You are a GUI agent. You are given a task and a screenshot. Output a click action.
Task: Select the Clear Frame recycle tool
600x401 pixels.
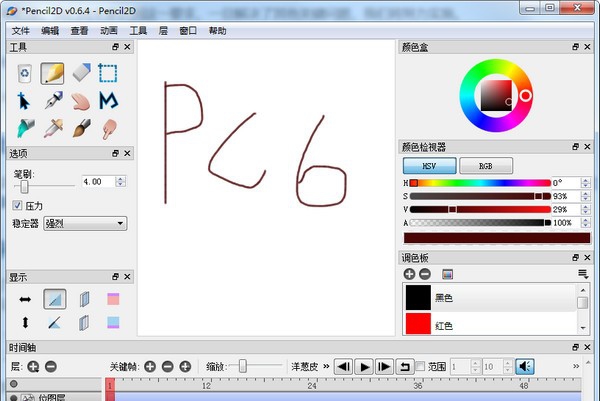[24, 73]
